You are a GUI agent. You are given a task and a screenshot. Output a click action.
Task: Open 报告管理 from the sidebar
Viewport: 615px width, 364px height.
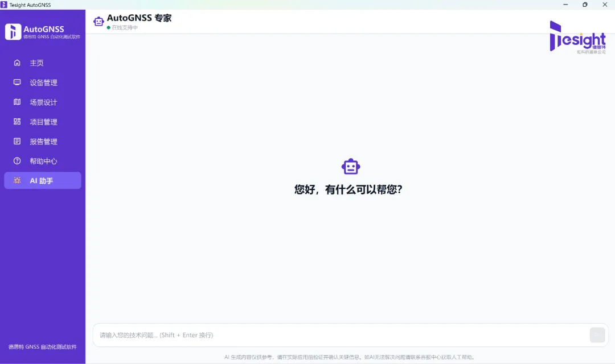point(43,141)
